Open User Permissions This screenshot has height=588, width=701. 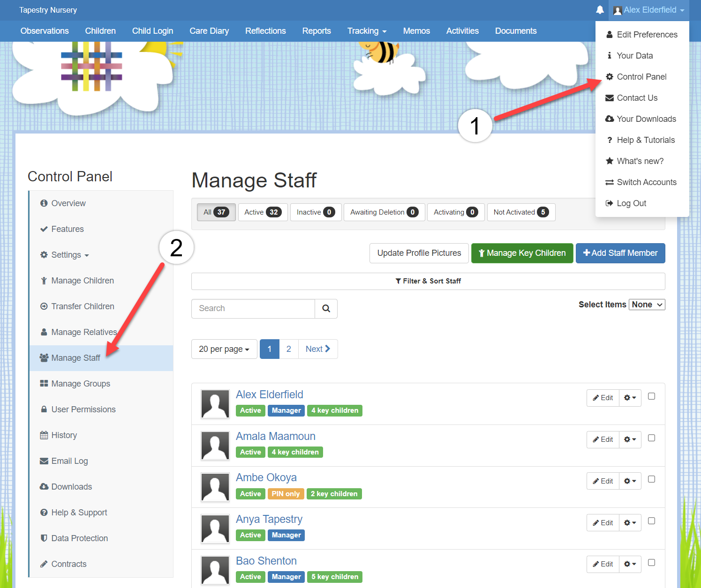101,409
